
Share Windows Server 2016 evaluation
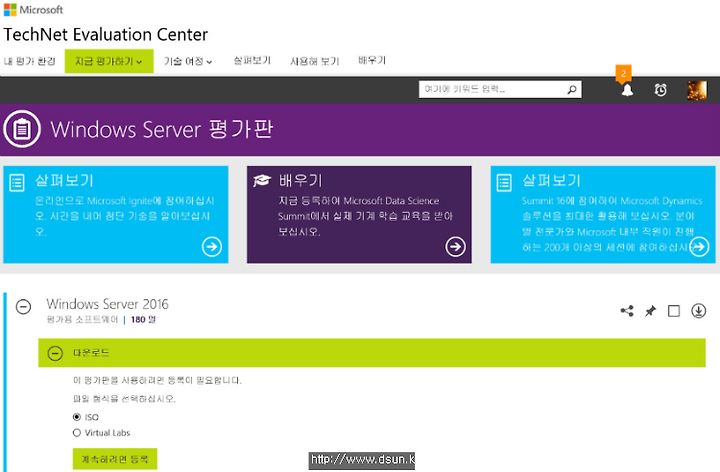click(627, 311)
